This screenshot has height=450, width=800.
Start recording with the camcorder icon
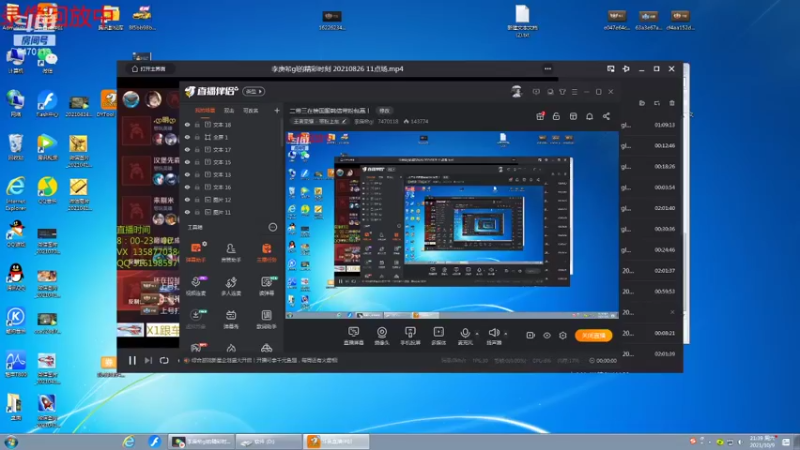531,335
